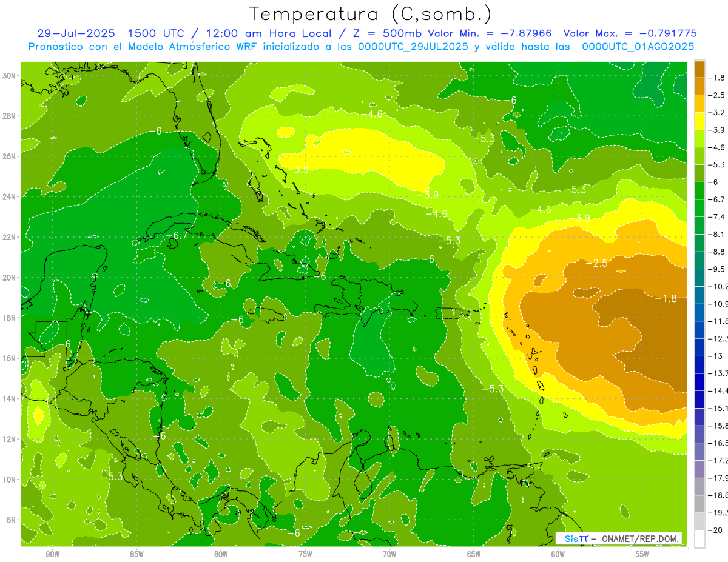Click the '-13' colorbar label
728x562 pixels.
pyautogui.click(x=716, y=356)
